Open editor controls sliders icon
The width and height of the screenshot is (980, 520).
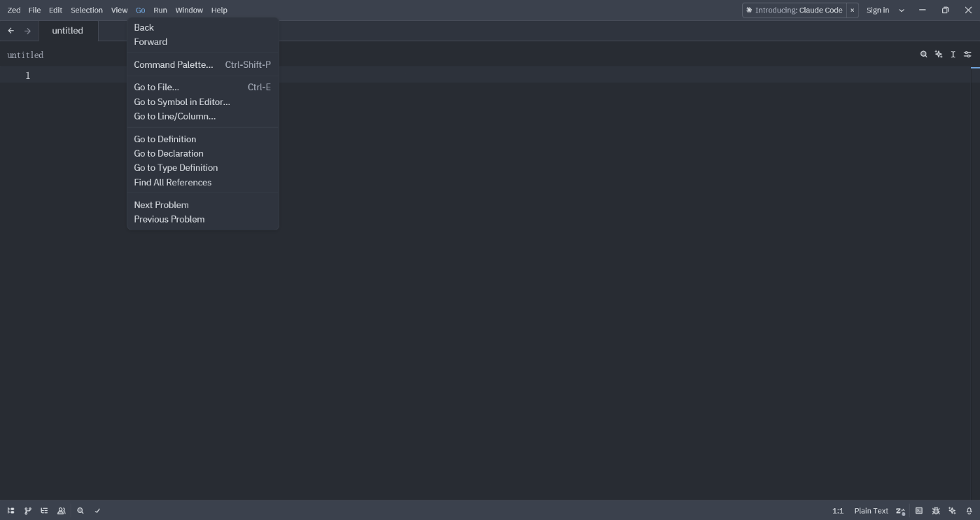tap(967, 55)
